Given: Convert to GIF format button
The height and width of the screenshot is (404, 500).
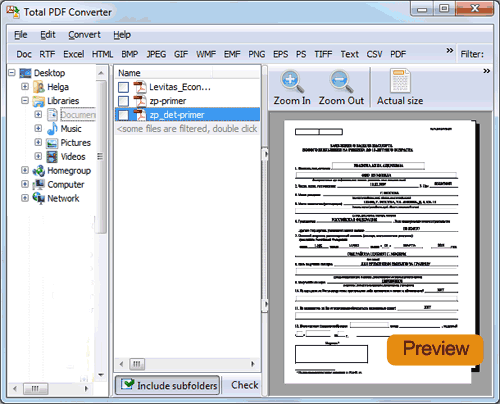Looking at the screenshot, I should coord(181,54).
